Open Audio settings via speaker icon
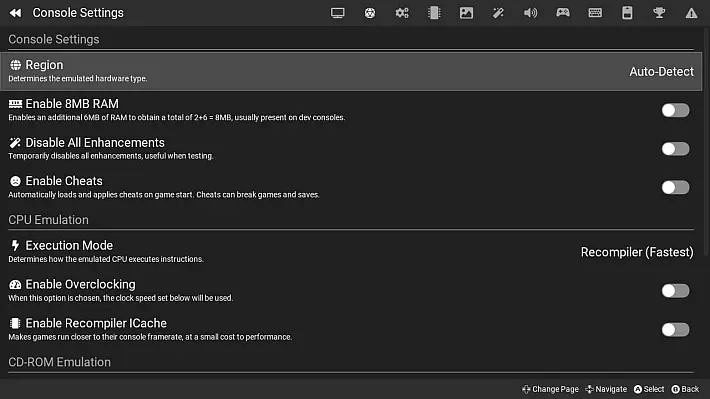 tap(530, 13)
